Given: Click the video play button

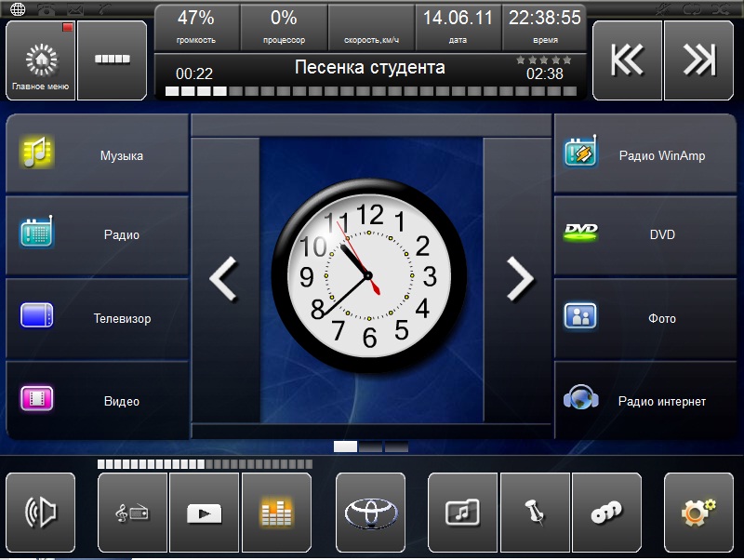Looking at the screenshot, I should [204, 512].
